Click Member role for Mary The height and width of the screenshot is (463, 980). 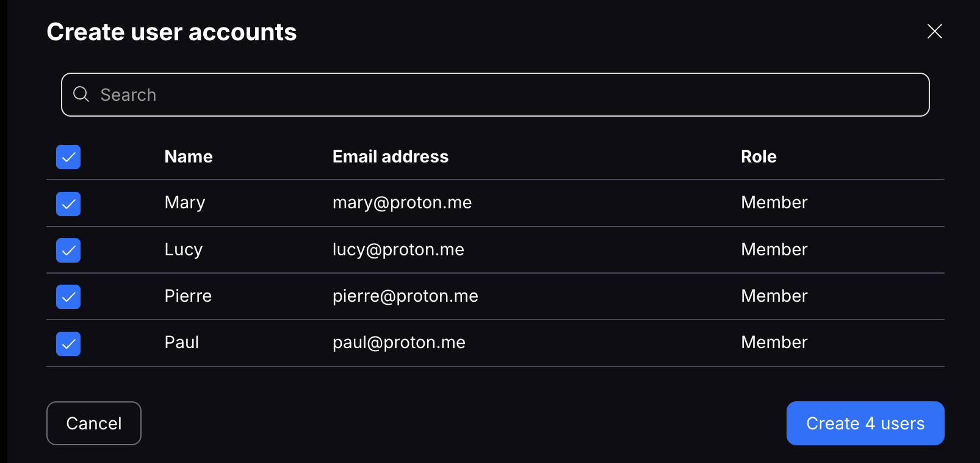point(774,203)
